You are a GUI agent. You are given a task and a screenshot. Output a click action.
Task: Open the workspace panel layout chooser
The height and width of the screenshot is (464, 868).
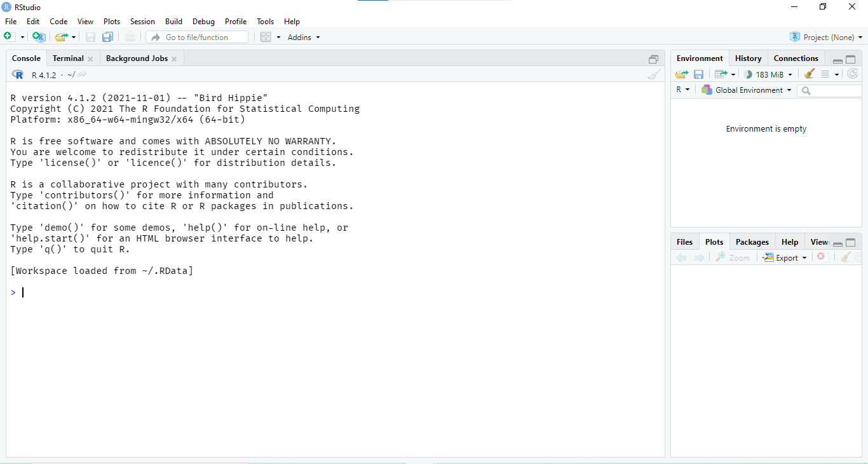pos(266,37)
